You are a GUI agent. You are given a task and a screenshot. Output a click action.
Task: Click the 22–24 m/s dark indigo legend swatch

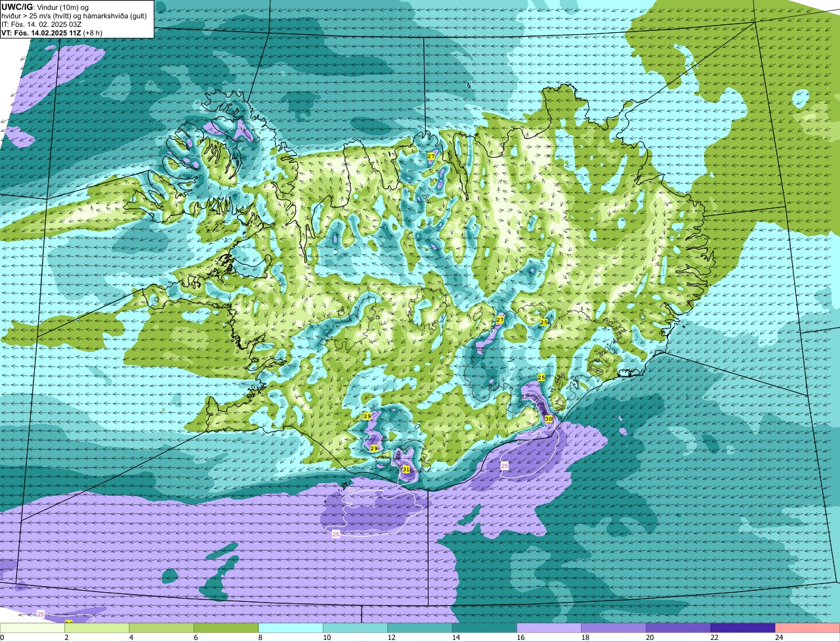click(x=743, y=628)
